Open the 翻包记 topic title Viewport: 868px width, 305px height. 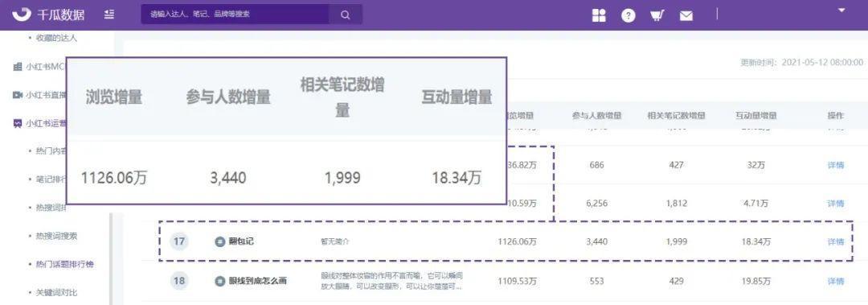pos(241,241)
